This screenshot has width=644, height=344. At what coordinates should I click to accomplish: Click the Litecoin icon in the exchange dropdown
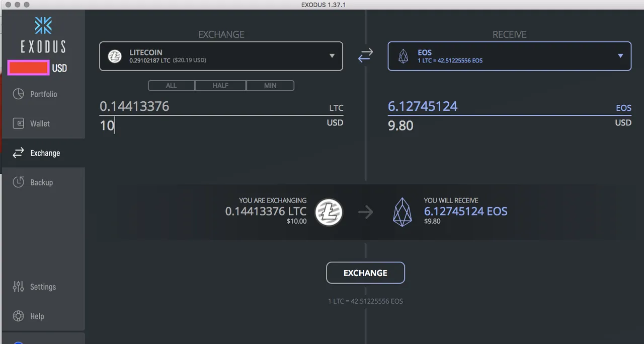(x=115, y=56)
